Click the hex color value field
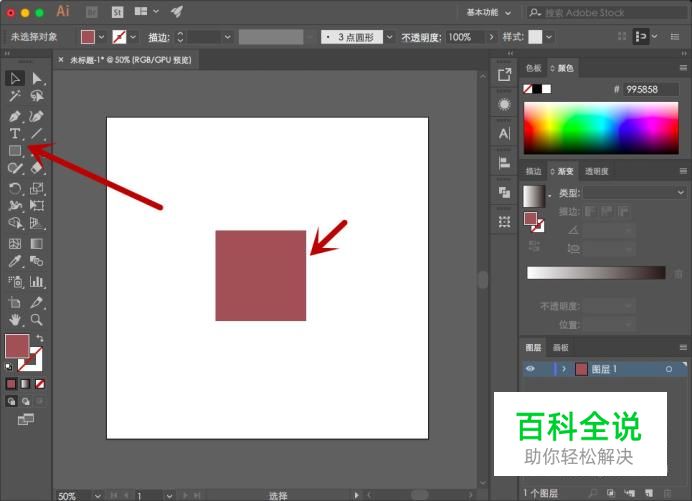The height and width of the screenshot is (501, 692). (x=652, y=89)
